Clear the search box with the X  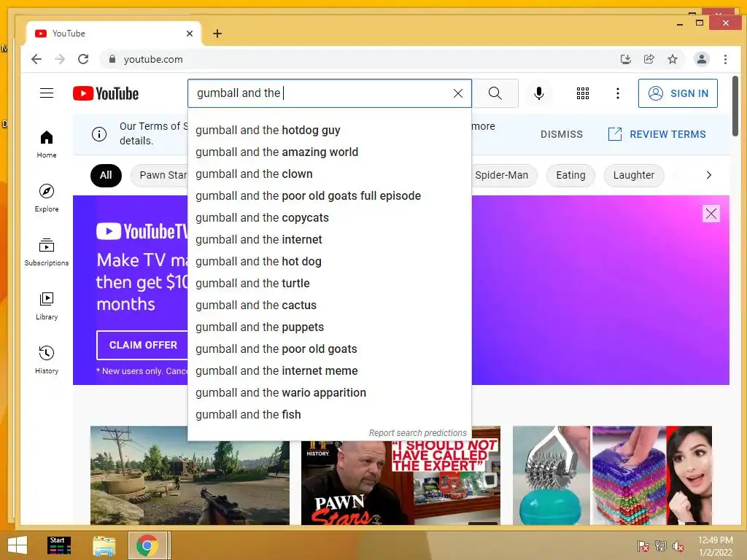pos(458,93)
